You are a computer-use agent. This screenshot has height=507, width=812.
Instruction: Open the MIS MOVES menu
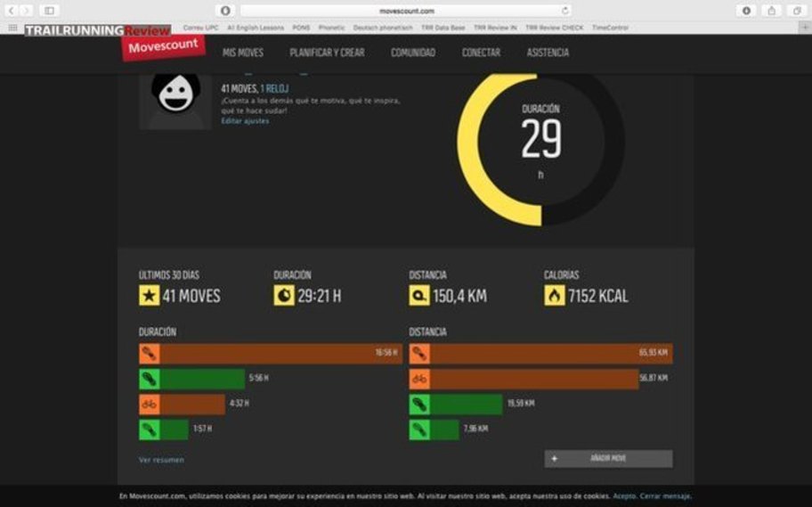pos(243,53)
